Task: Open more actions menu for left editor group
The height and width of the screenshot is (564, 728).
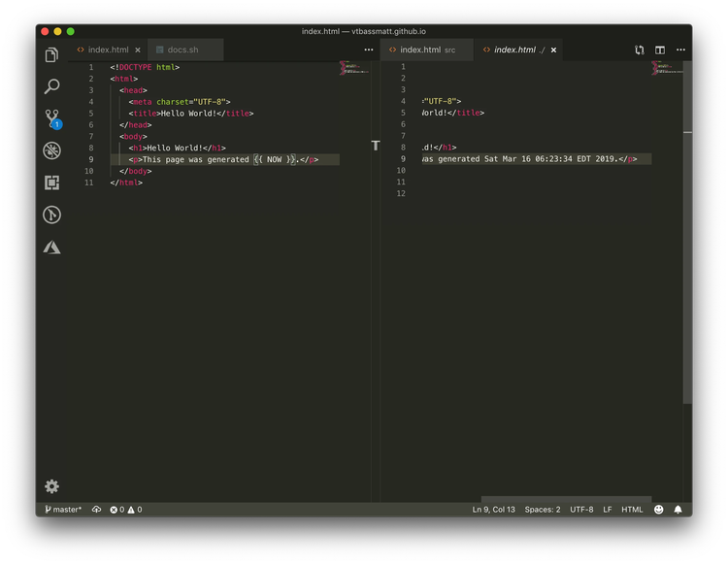Action: 369,50
